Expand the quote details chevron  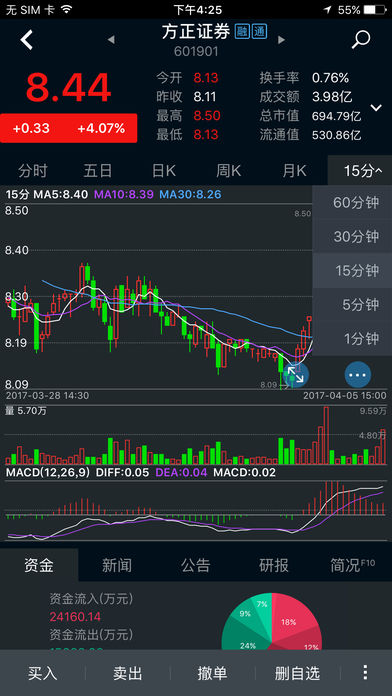click(376, 107)
